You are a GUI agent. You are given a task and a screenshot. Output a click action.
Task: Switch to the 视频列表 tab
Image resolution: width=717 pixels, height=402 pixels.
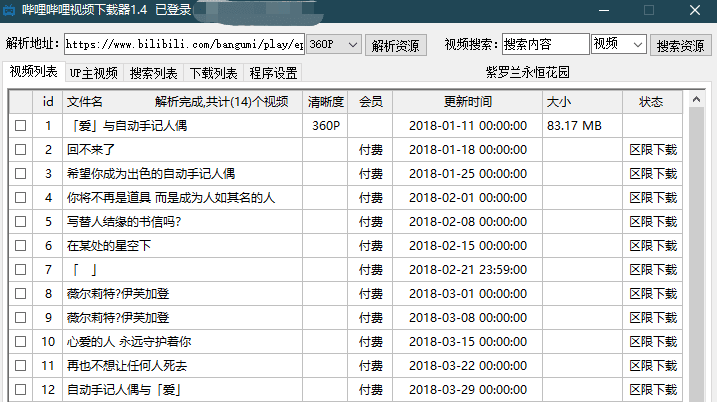coord(33,72)
